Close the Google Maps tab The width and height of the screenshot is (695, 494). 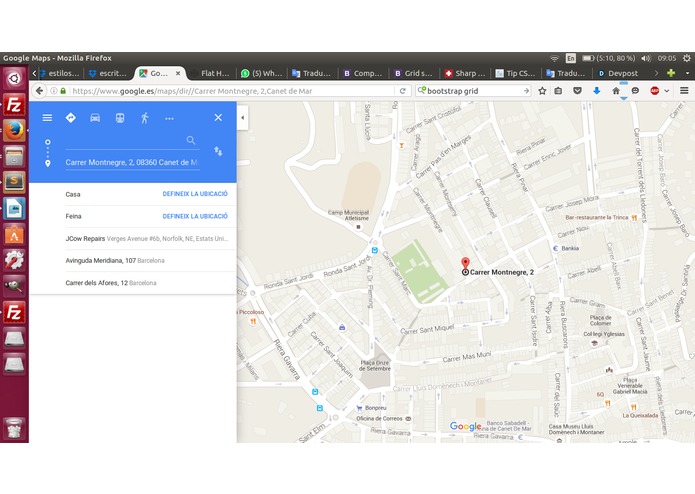coord(178,73)
